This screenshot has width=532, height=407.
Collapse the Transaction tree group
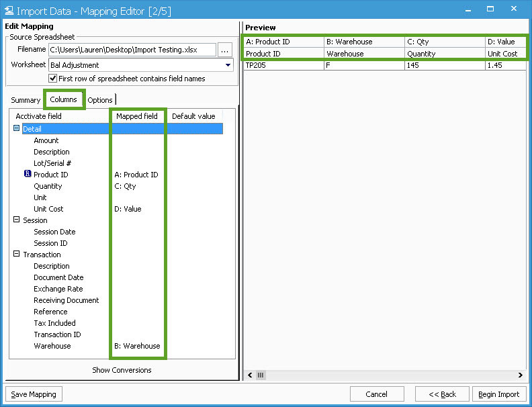pos(17,255)
